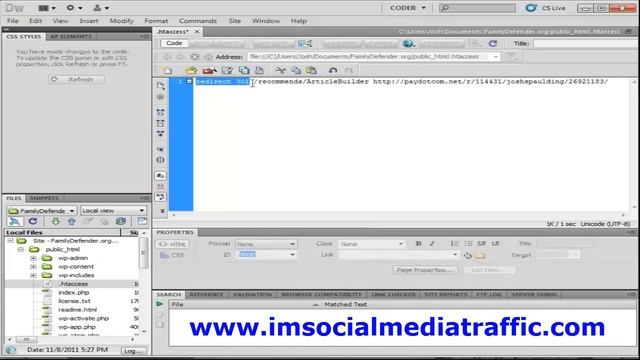Screen dimensions: 640x360
Task: Click the New document icon in Standard toolbar
Action: pos(167,70)
